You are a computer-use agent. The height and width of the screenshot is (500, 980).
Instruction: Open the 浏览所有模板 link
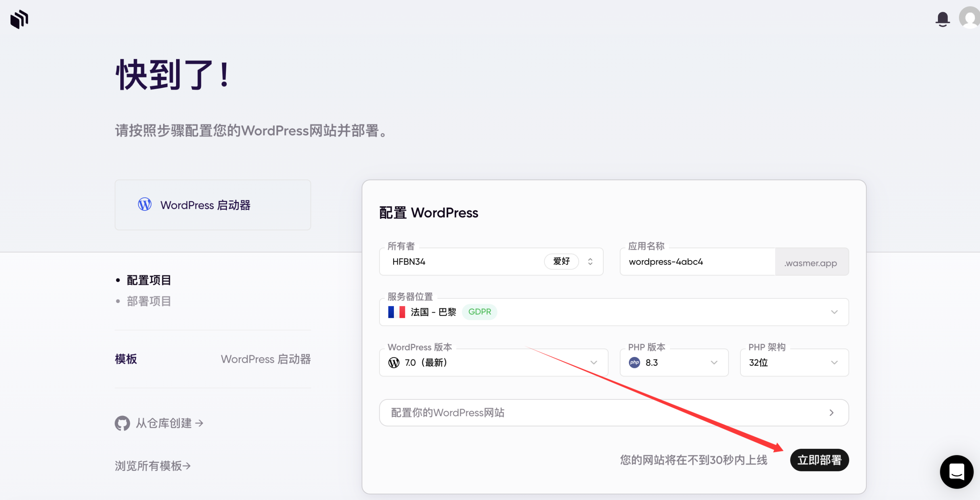[153, 466]
